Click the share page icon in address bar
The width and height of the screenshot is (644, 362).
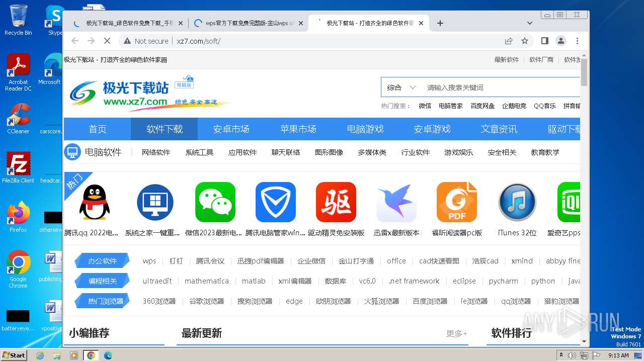tap(509, 41)
